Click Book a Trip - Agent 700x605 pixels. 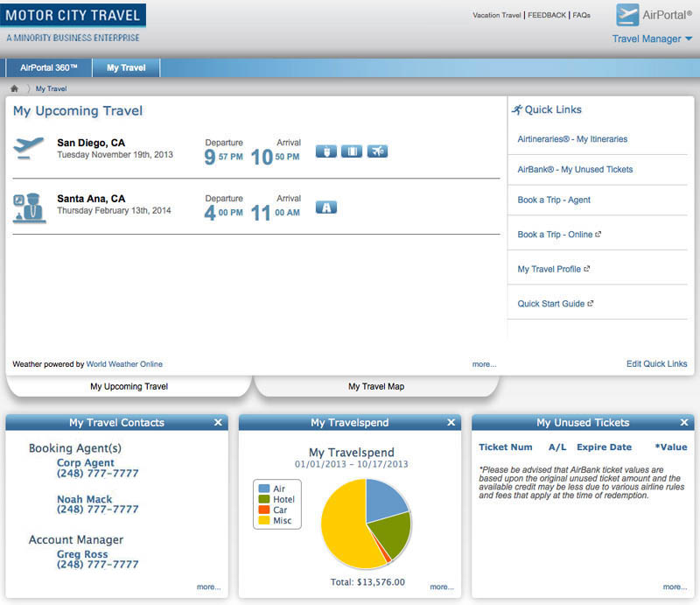[554, 200]
